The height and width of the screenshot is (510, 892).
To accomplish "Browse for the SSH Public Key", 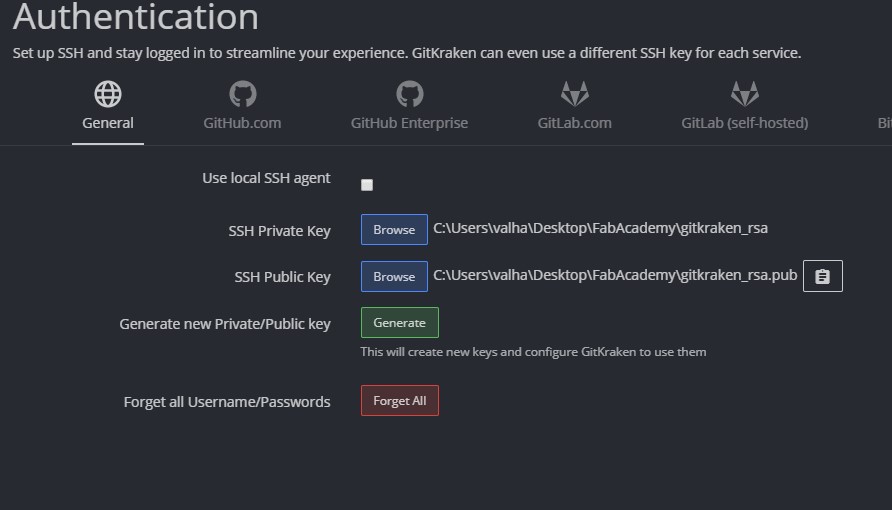I will click(x=394, y=276).
